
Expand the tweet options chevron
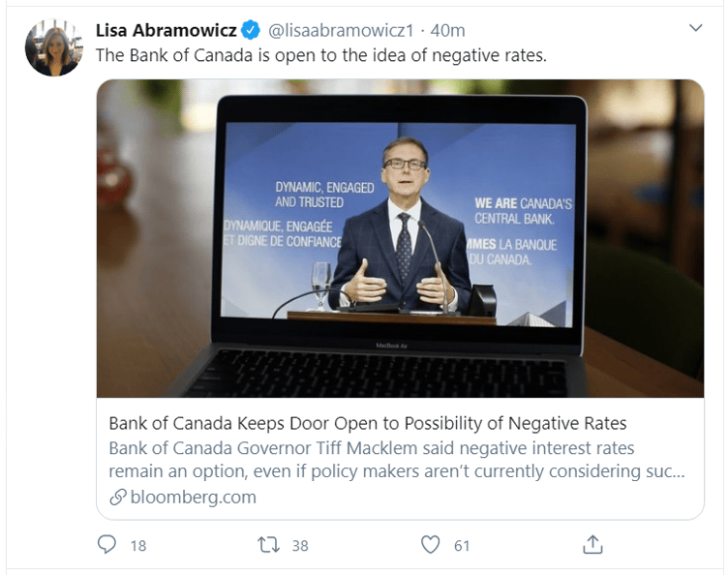tap(695, 29)
